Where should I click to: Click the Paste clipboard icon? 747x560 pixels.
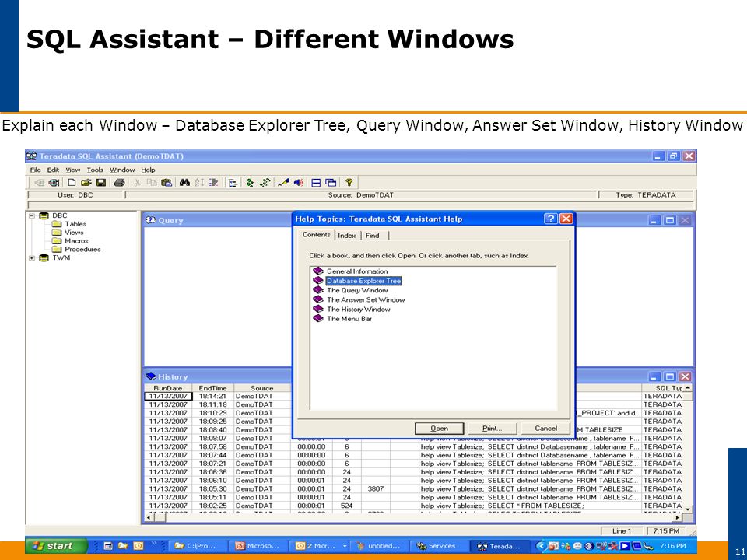tap(167, 182)
